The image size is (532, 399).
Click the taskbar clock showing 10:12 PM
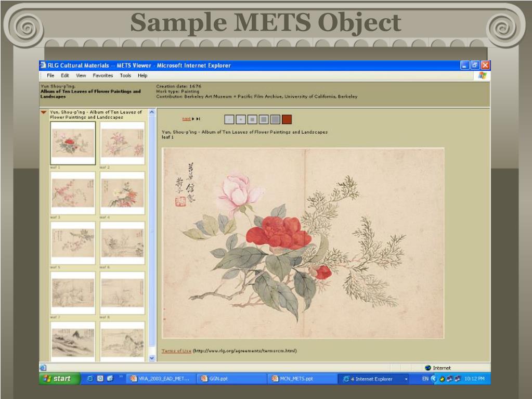point(474,379)
